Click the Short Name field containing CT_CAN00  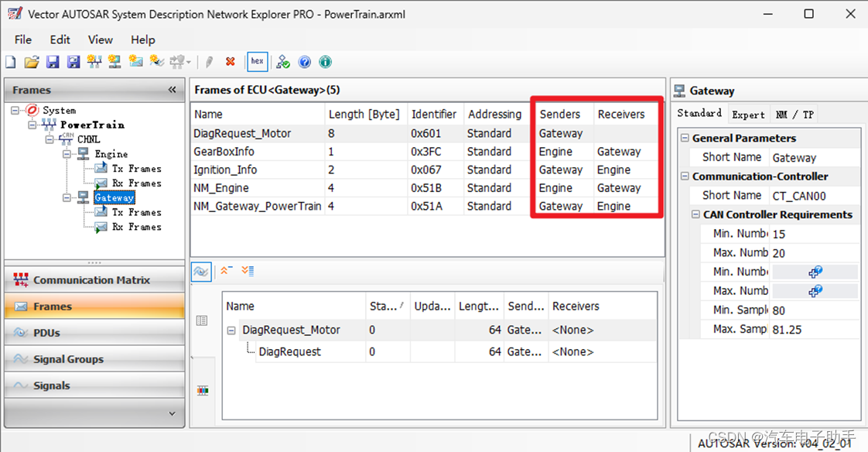[x=815, y=196]
